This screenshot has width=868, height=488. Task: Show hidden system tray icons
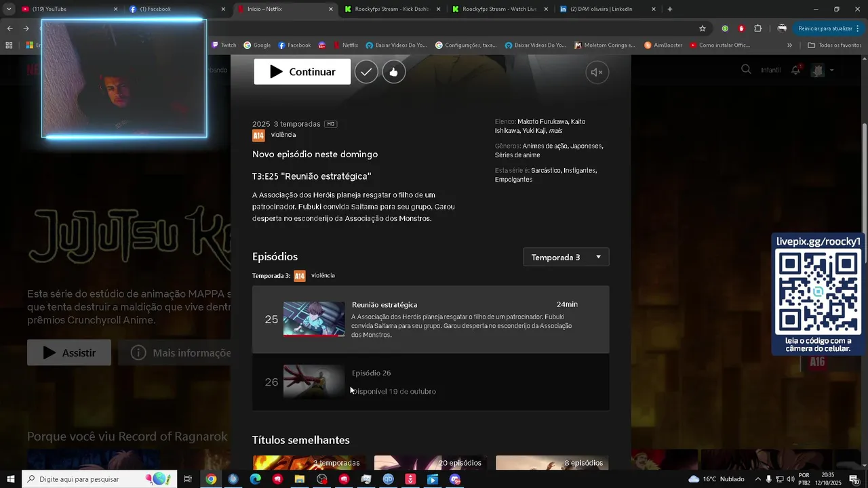point(758,479)
